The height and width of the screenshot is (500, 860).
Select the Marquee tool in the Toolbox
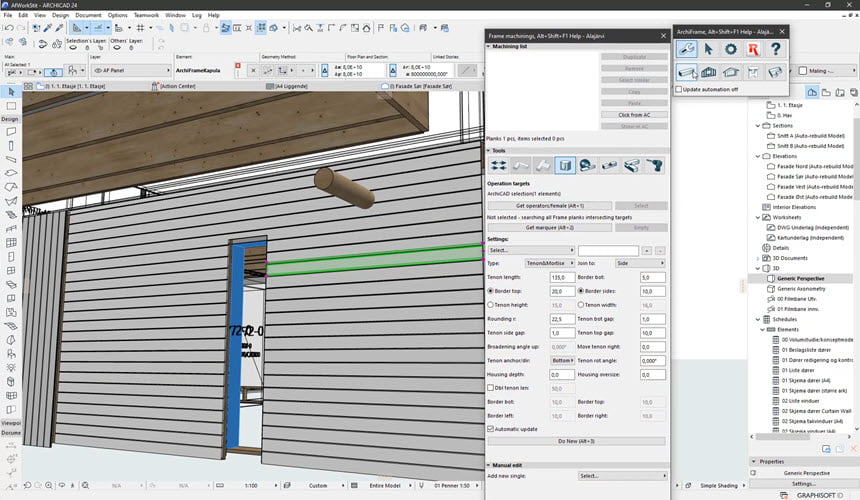click(11, 106)
